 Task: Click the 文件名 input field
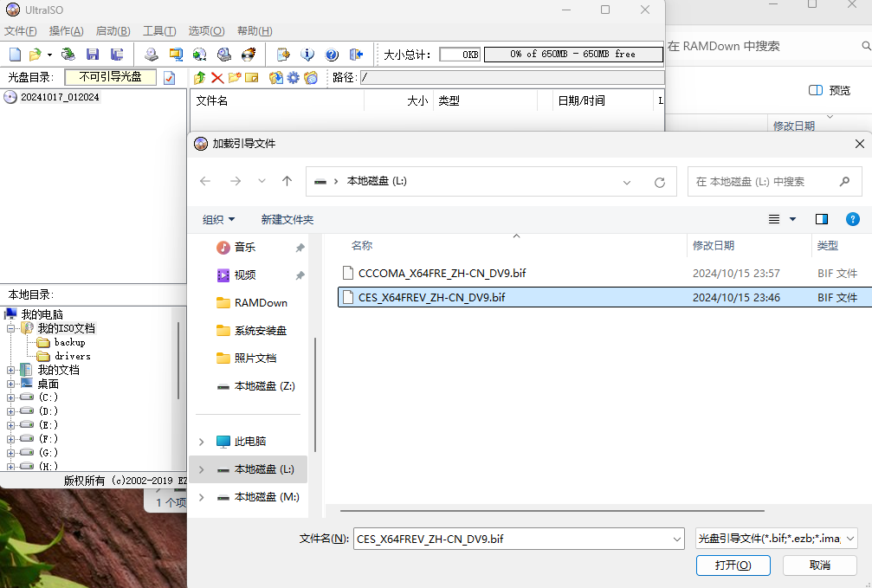[x=519, y=539]
